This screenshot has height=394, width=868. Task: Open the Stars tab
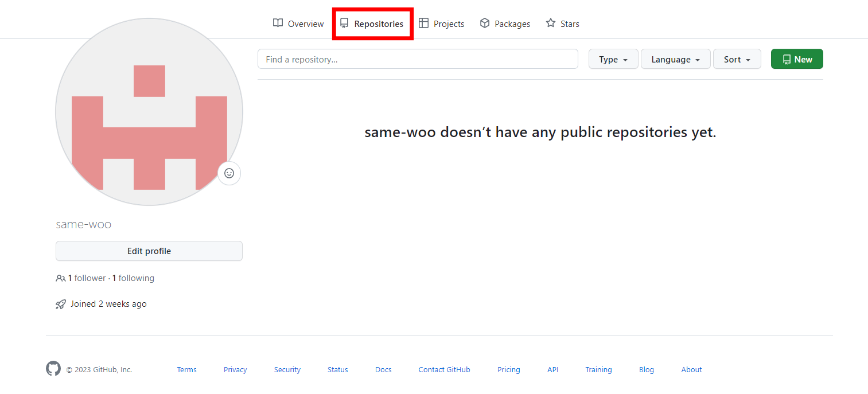pos(562,24)
